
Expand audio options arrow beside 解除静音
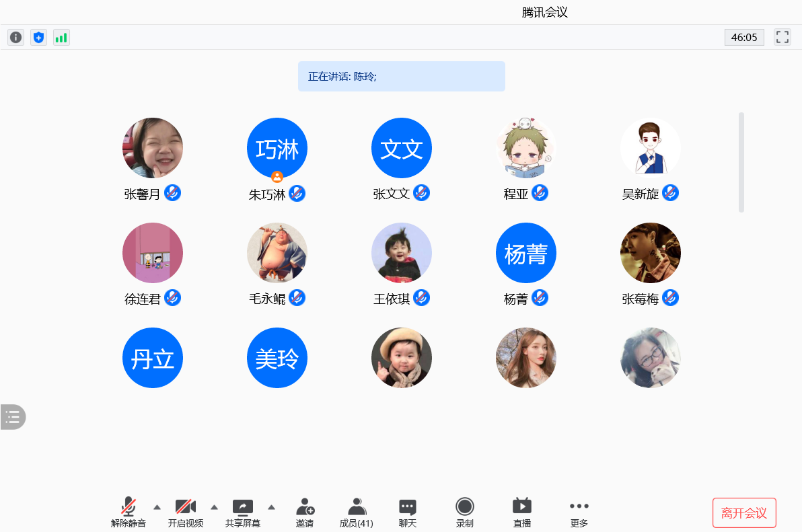coord(157,507)
